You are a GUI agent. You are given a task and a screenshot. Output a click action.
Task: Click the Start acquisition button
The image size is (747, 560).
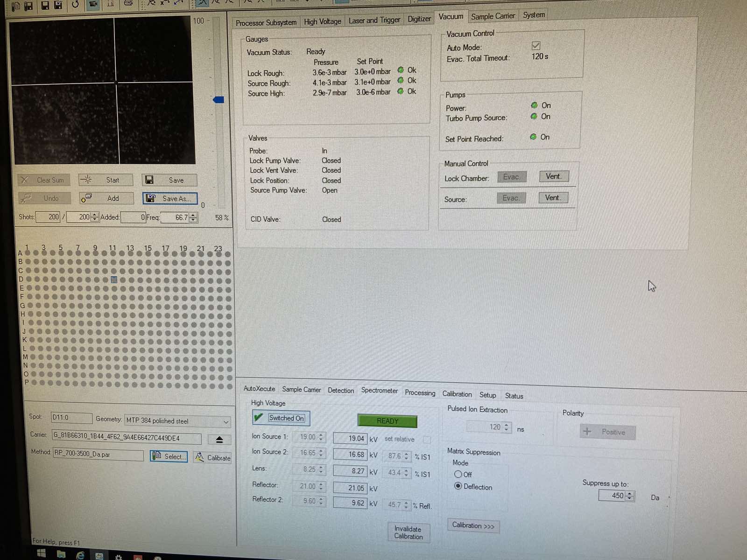click(106, 180)
